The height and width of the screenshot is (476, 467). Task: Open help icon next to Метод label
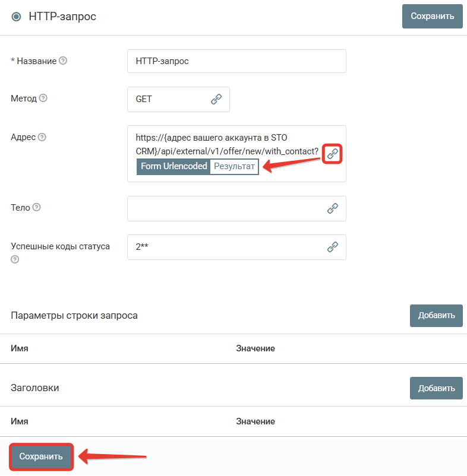[43, 98]
